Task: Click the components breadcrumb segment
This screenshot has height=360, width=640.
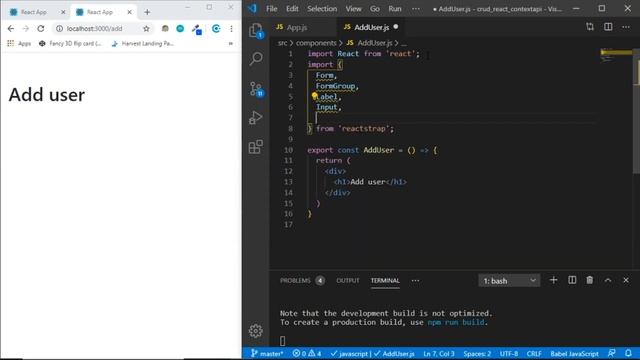Action: pos(316,43)
